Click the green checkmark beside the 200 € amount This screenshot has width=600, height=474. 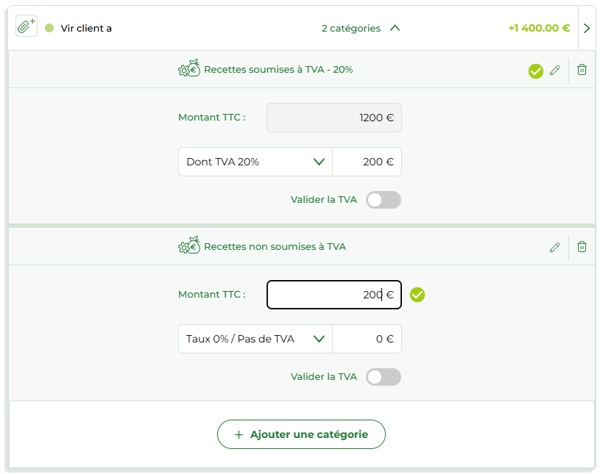417,294
